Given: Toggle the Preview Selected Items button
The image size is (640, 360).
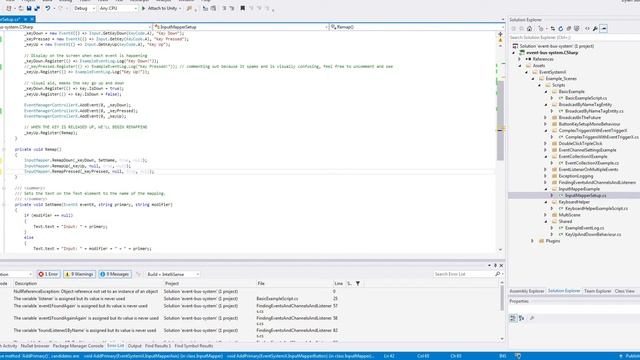Looking at the screenshot, I should click(x=604, y=29).
